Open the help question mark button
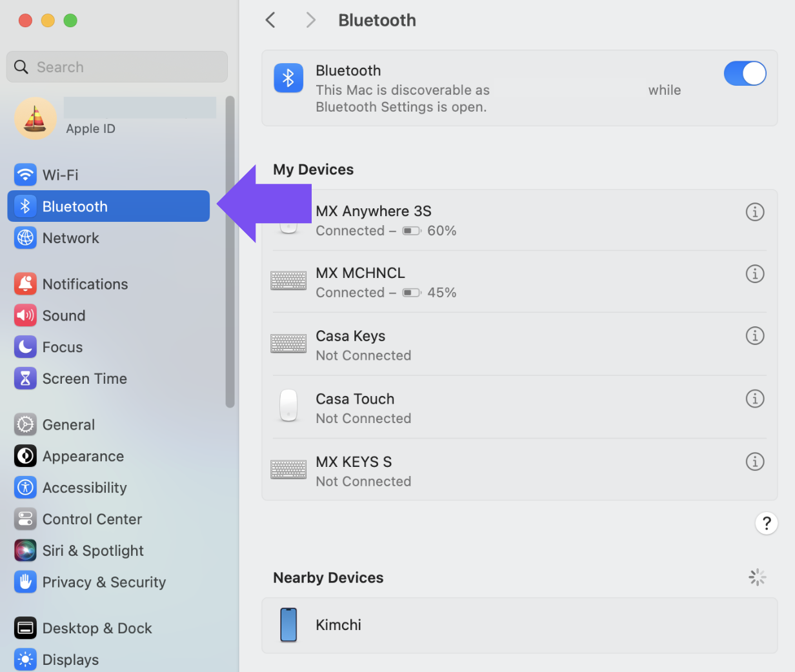 pos(767,523)
